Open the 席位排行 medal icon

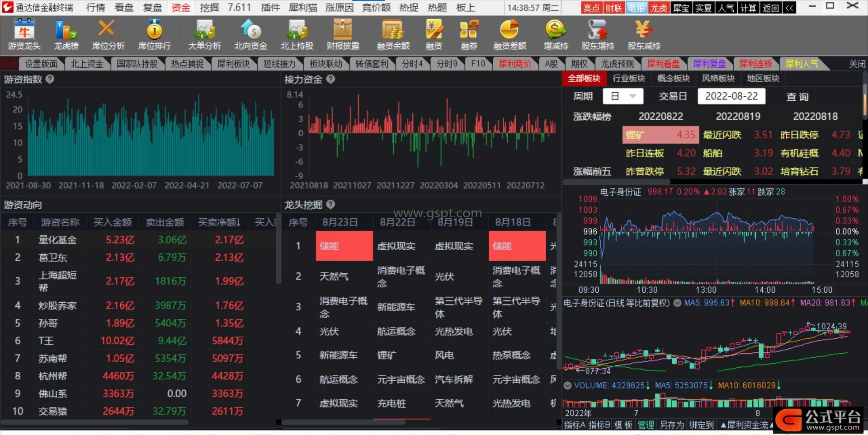coord(154,35)
